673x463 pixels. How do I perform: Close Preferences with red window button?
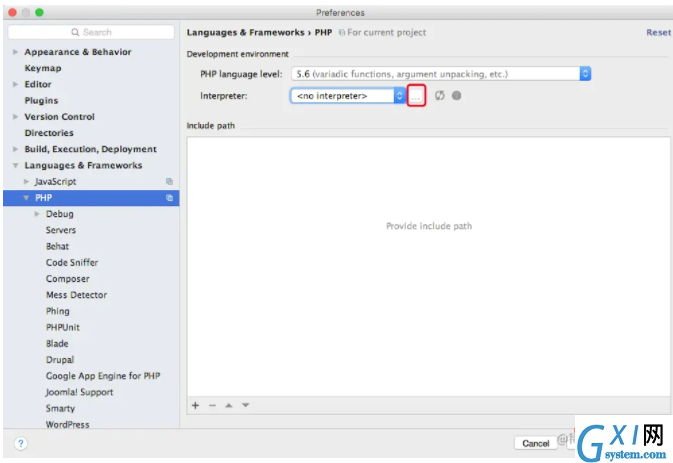click(12, 12)
